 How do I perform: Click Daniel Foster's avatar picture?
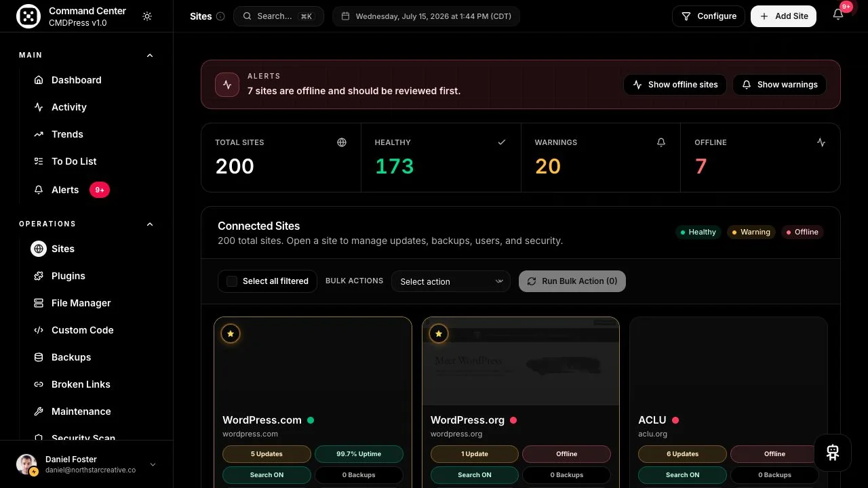26,464
